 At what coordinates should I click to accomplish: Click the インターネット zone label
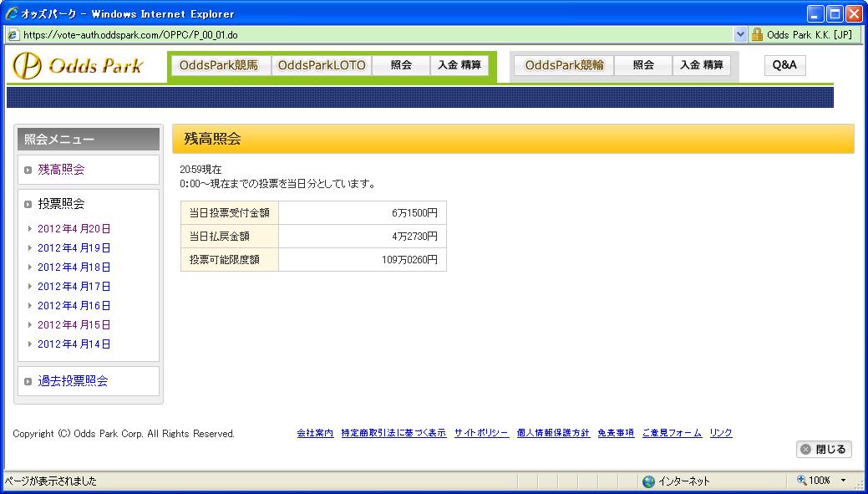coord(684,481)
